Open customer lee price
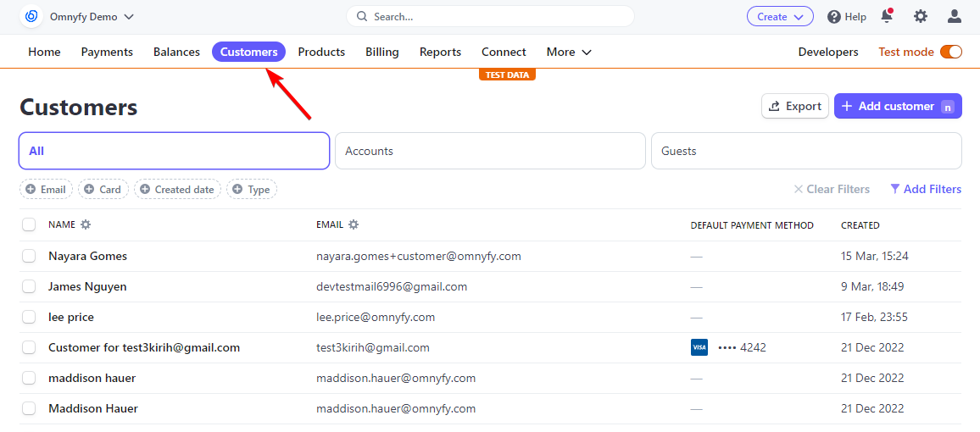Viewport: 980px width, 432px height. tap(70, 317)
